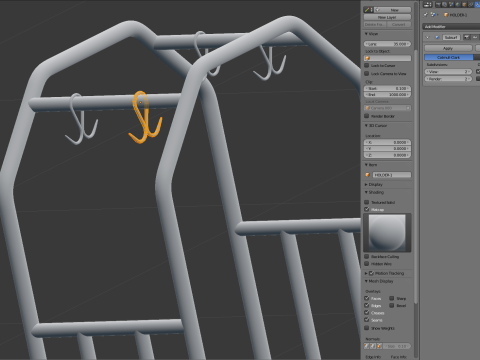Collapse the 3D Cursor section
Viewport: 480px width, 360px height.
366,126
